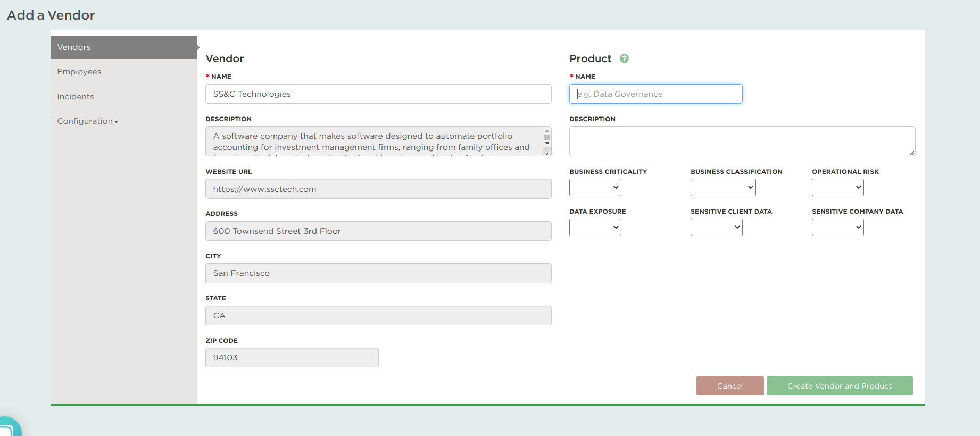Click the Add a Vendor page heading
Viewport: 980px width, 436px height.
click(x=51, y=15)
